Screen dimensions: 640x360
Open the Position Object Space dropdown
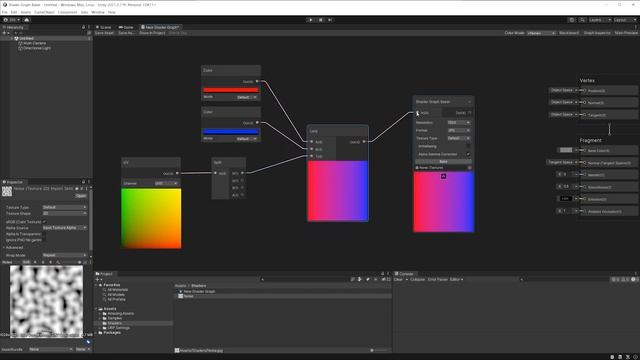tap(564, 90)
